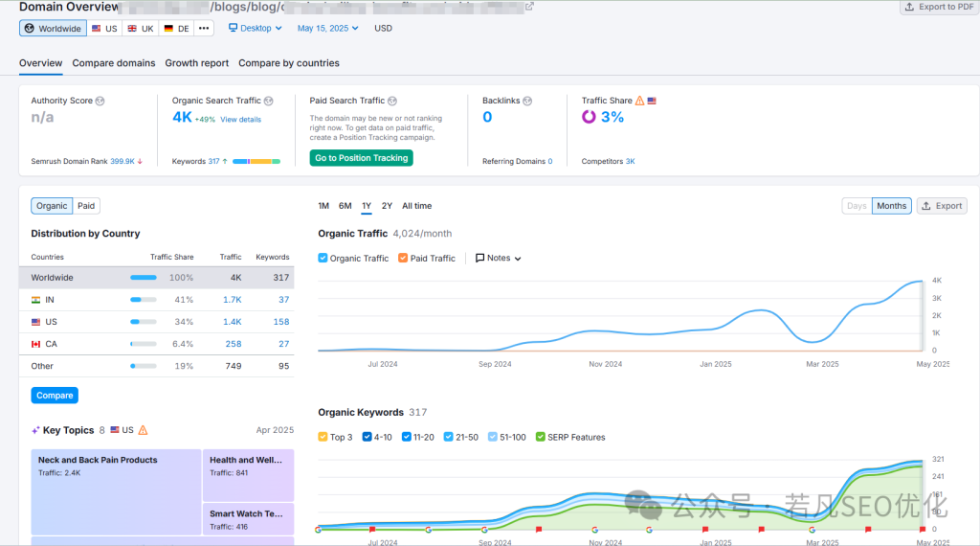Select the 6M time range
The image size is (980, 546).
click(345, 206)
